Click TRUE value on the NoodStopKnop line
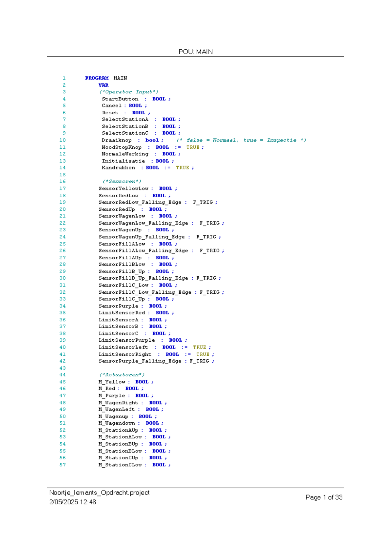392x554 pixels. (193, 147)
